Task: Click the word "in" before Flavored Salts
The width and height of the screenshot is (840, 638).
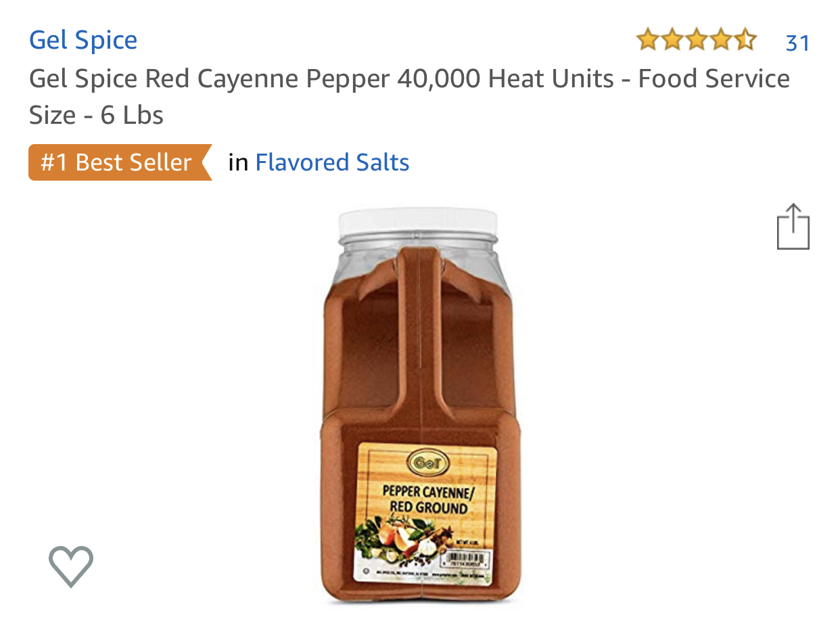Action: (238, 163)
